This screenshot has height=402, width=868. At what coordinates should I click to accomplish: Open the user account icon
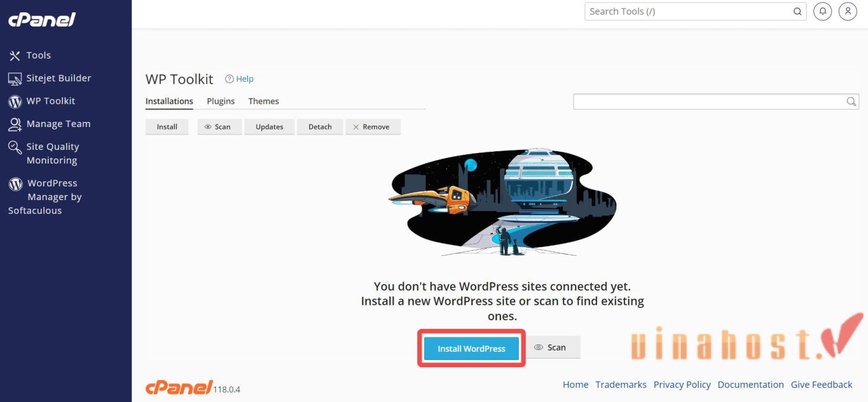tap(848, 11)
